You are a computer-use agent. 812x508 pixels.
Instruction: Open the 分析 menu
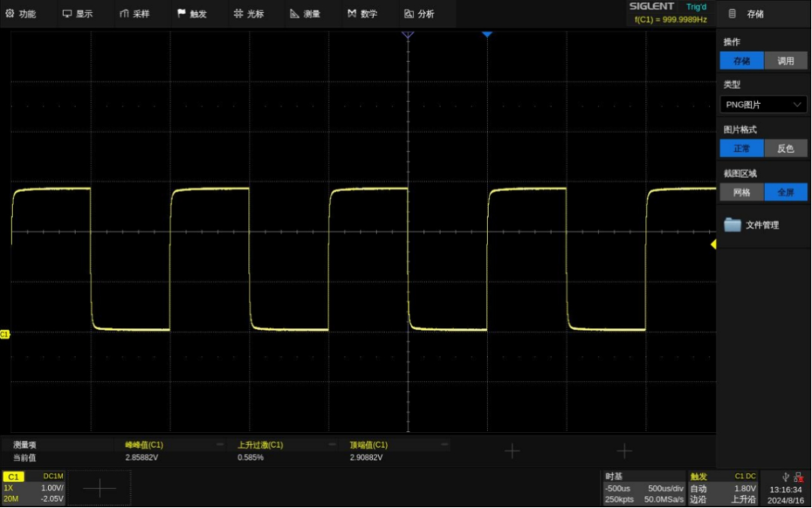point(420,14)
